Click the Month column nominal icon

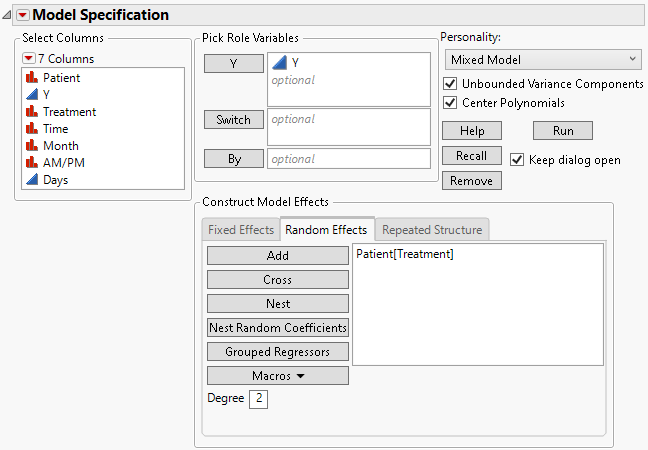[x=31, y=146]
